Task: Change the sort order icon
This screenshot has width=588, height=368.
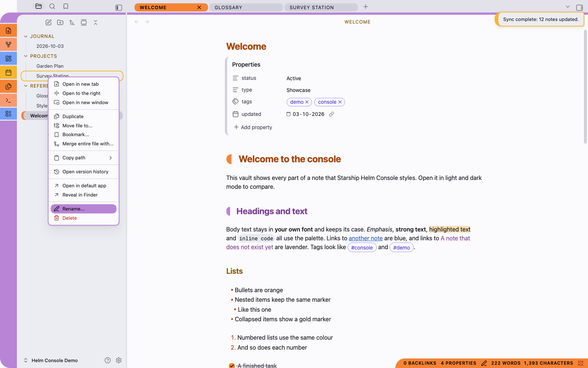Action: pyautogui.click(x=72, y=22)
